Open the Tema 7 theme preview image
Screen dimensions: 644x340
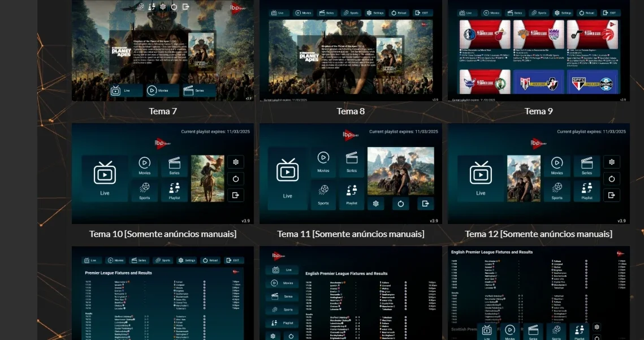(163, 50)
